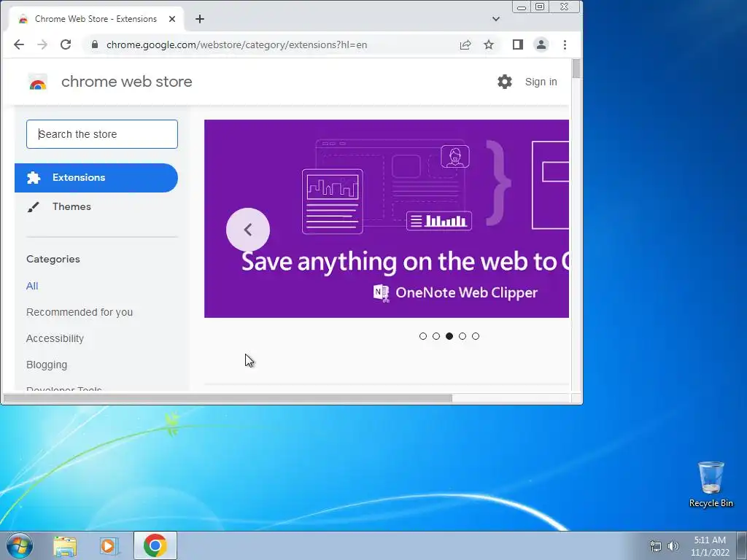747x560 pixels.
Task: Select the fifth carousel dot
Action: [x=476, y=336]
